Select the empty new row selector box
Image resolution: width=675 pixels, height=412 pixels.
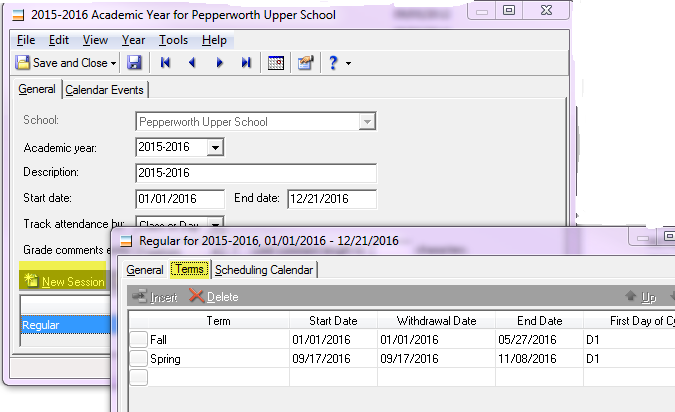click(139, 378)
